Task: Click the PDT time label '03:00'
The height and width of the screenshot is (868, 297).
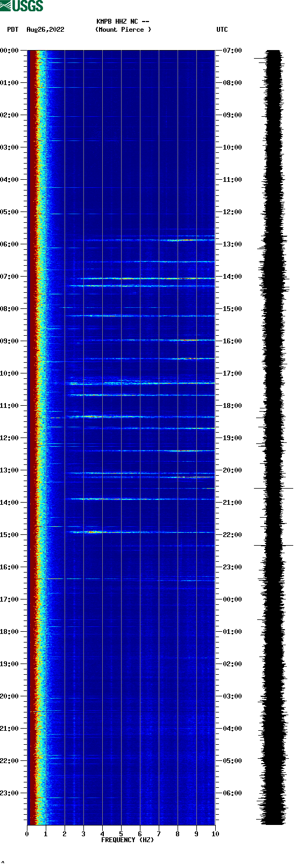Action: tap(9, 147)
